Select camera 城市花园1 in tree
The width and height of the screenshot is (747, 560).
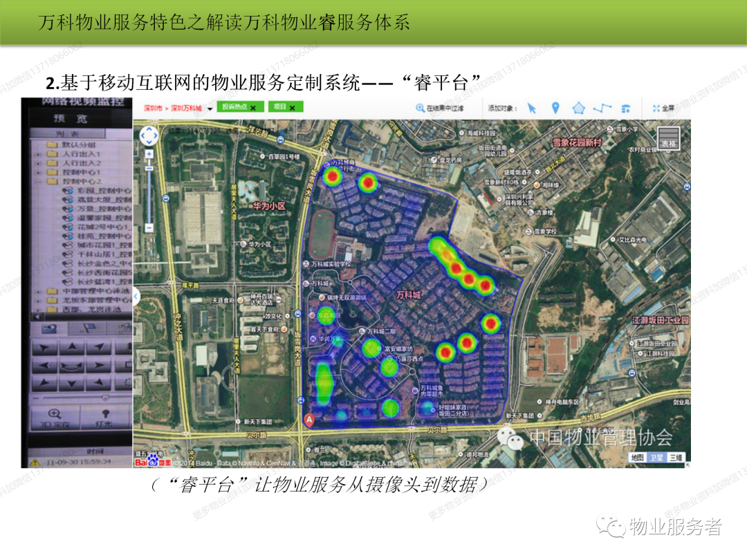click(98, 245)
